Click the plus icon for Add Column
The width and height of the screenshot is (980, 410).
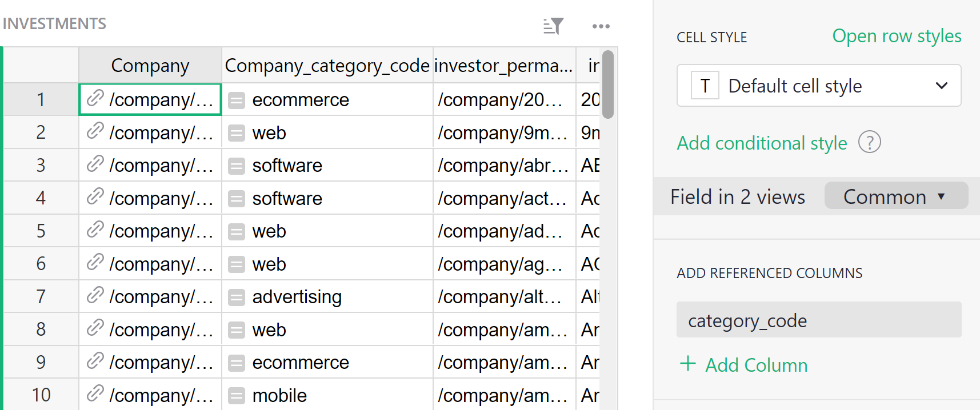click(x=688, y=364)
